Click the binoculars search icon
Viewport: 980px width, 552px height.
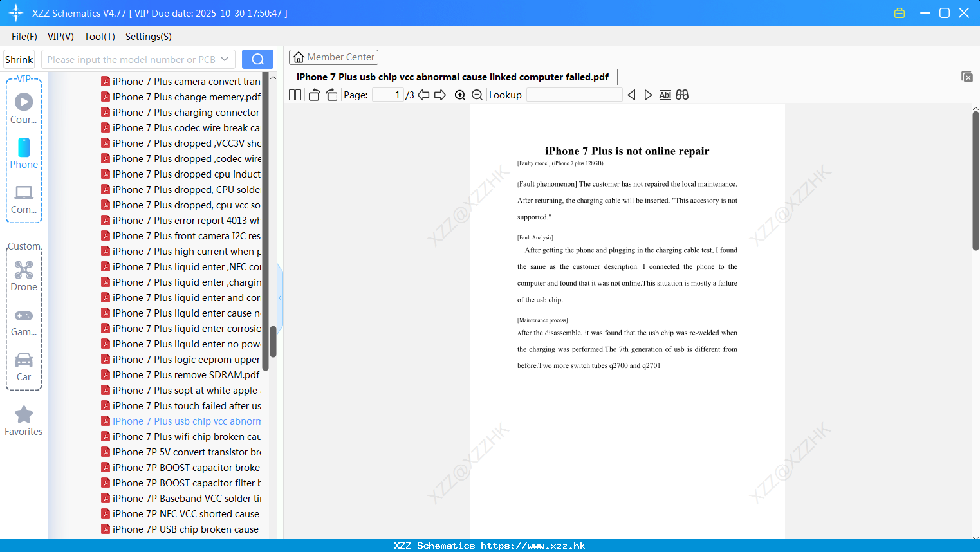[682, 95]
